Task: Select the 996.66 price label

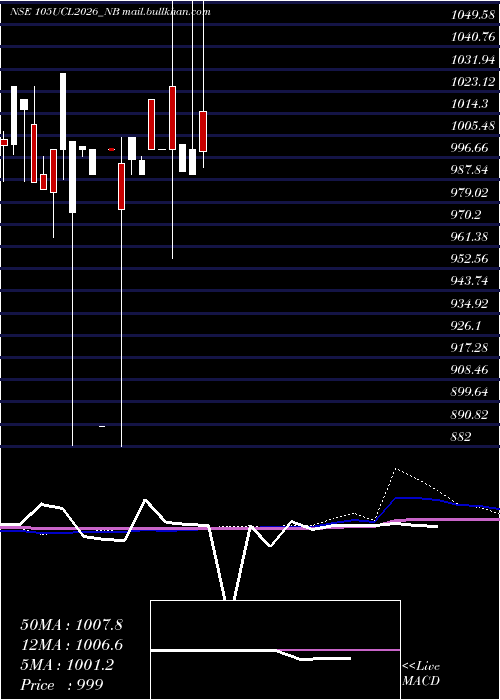Action: (x=469, y=148)
